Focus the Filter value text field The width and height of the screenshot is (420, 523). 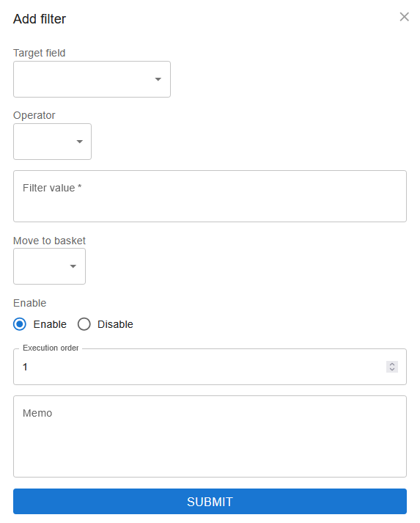click(210, 196)
